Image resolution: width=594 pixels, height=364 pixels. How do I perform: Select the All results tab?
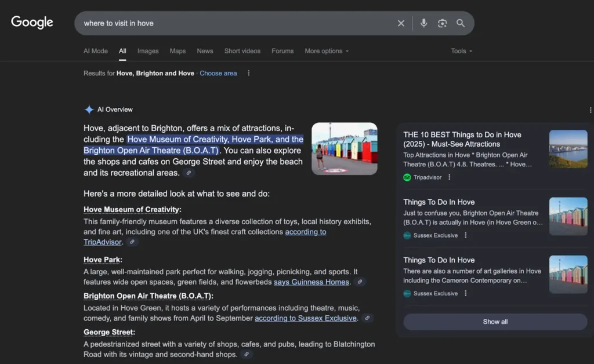(122, 51)
